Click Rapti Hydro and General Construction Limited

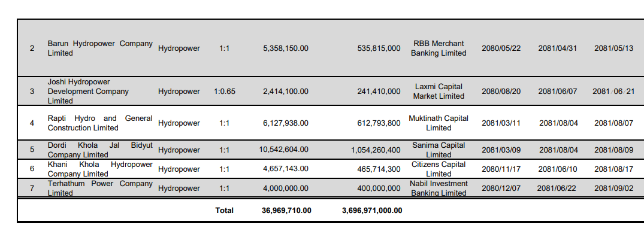(x=100, y=123)
